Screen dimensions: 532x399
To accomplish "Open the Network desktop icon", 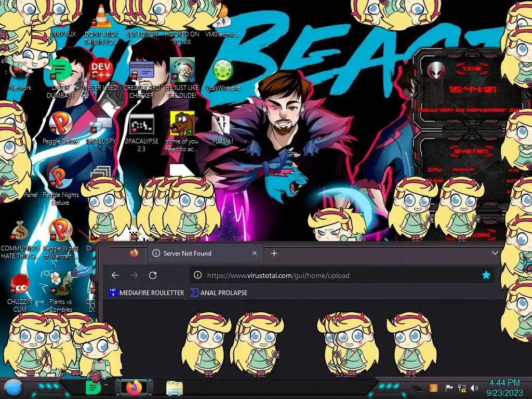I will click(x=20, y=76).
